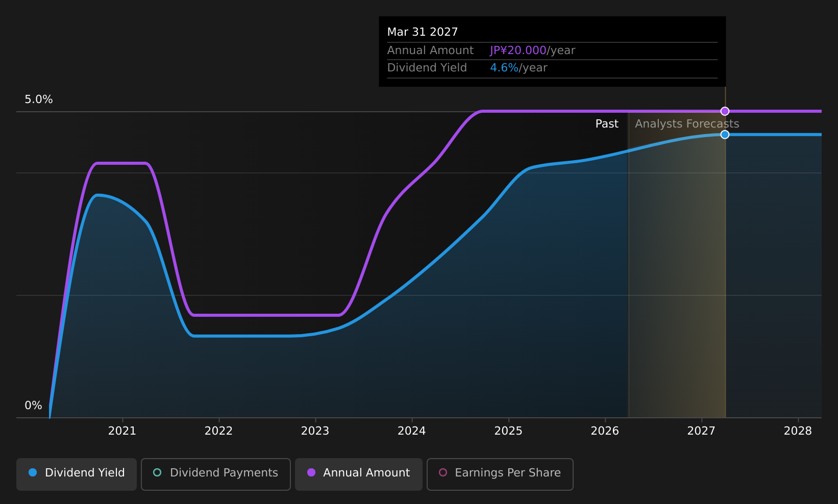Click the Analysts Forecasts label
Image resolution: width=838 pixels, height=504 pixels.
coord(687,124)
